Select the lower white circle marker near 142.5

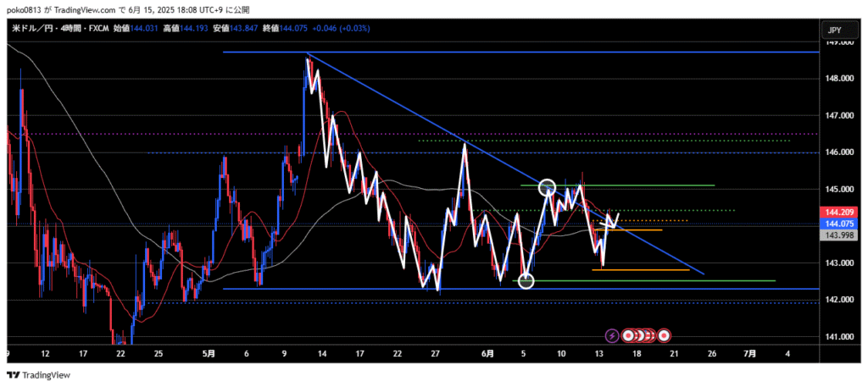(x=526, y=280)
